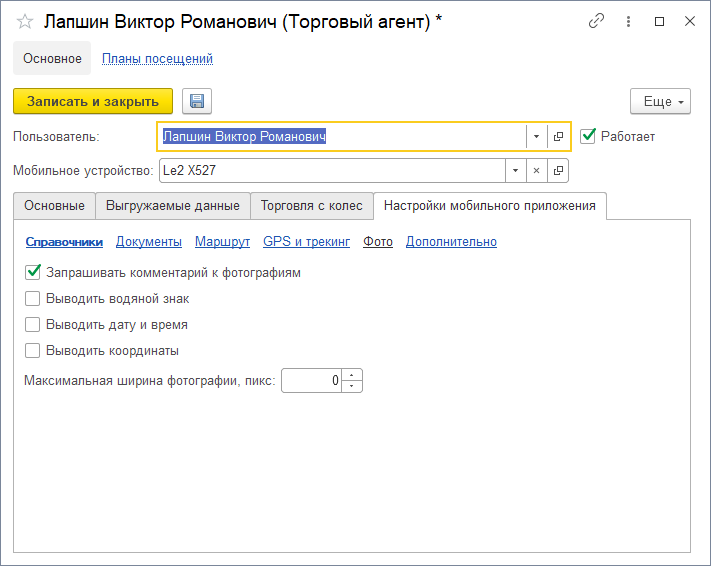Enable Выводить дату и время checkbox

[33, 324]
